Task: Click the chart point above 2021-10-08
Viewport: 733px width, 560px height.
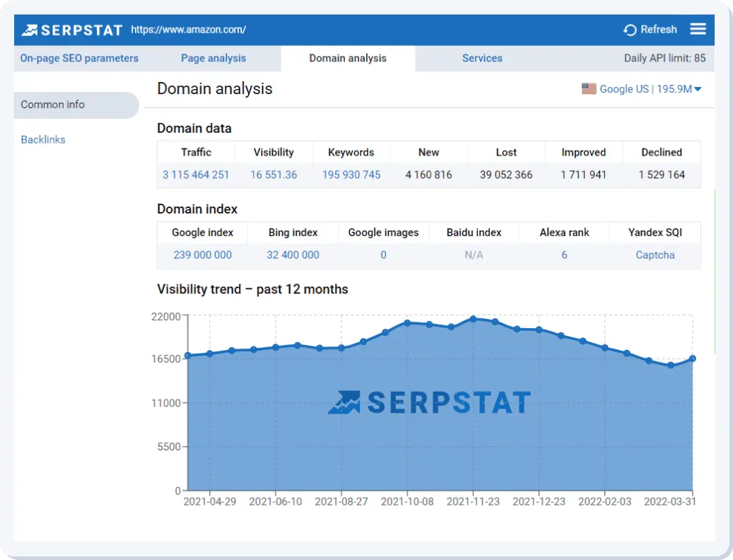Action: tap(407, 323)
